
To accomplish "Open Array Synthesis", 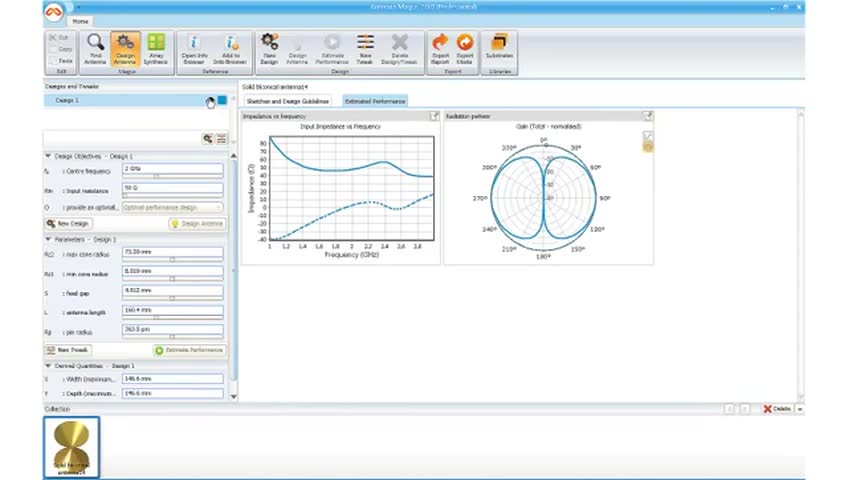I will click(156, 49).
